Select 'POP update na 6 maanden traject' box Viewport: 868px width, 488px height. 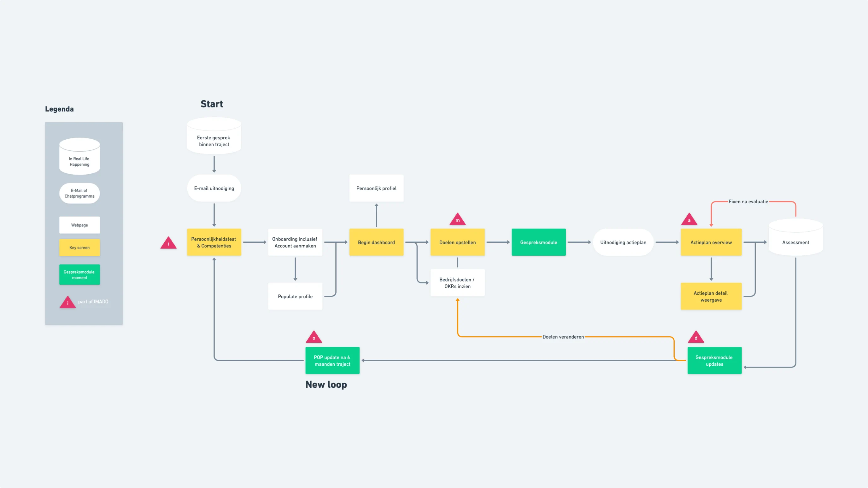coord(332,360)
